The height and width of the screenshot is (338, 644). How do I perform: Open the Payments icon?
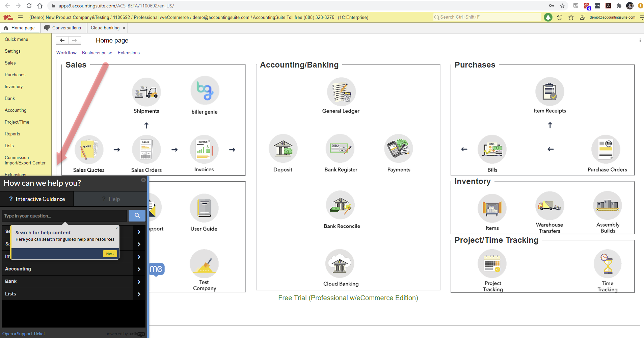pos(399,149)
